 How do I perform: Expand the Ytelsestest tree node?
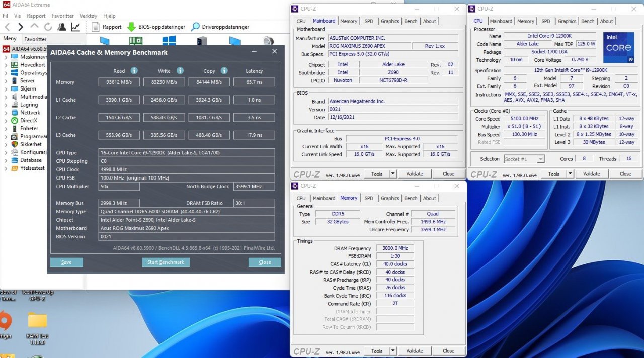pos(6,168)
